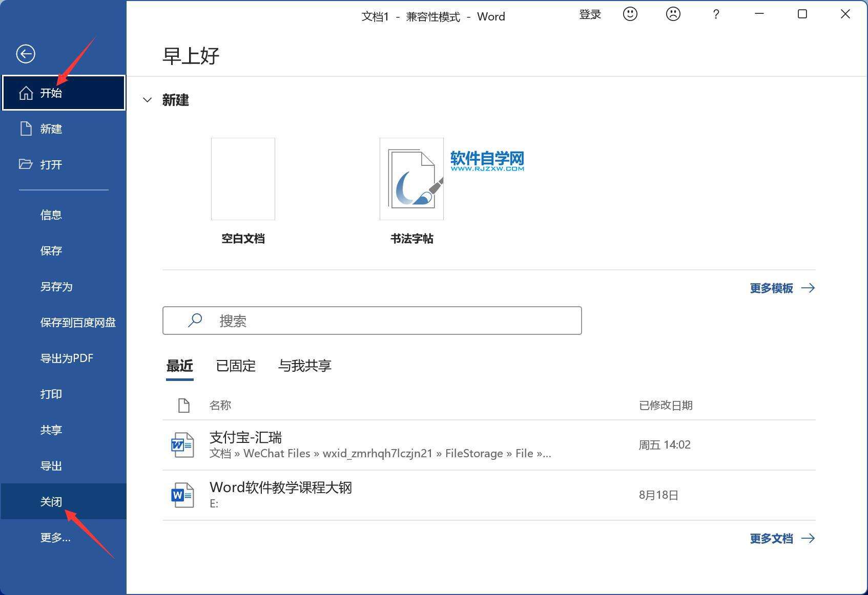Viewport: 868px width, 595px height.
Task: Switch to the 与我共享 tab
Action: coord(305,366)
